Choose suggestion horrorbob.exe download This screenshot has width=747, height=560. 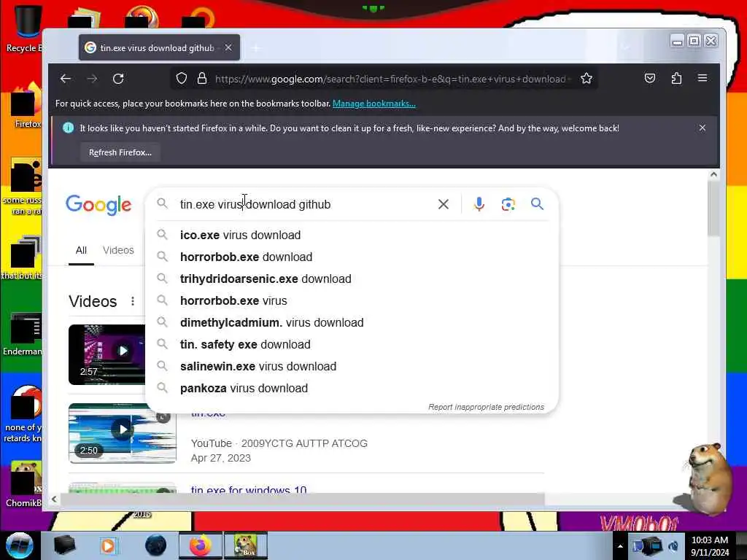tap(351, 257)
